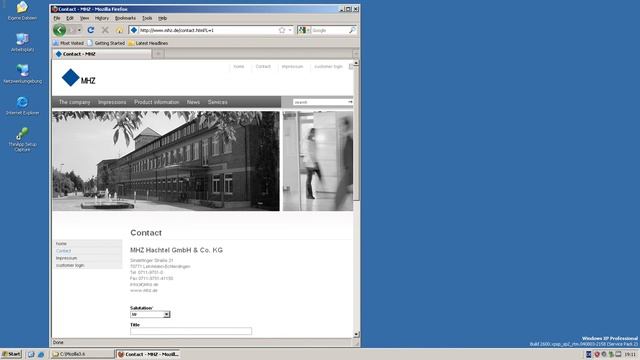This screenshot has height=360, width=640.
Task: Open the Most Visited bookmarks folder
Action: pos(68,43)
